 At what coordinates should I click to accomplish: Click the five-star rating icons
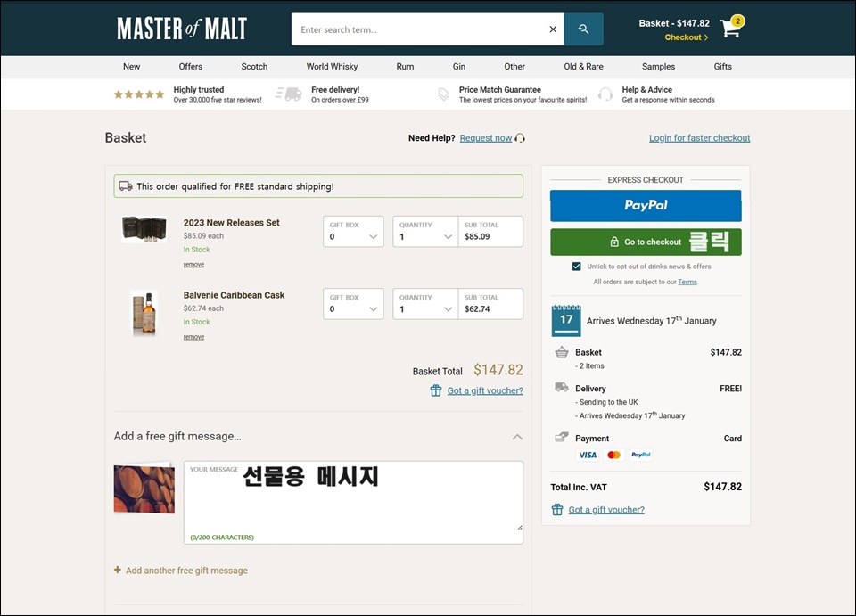point(139,94)
